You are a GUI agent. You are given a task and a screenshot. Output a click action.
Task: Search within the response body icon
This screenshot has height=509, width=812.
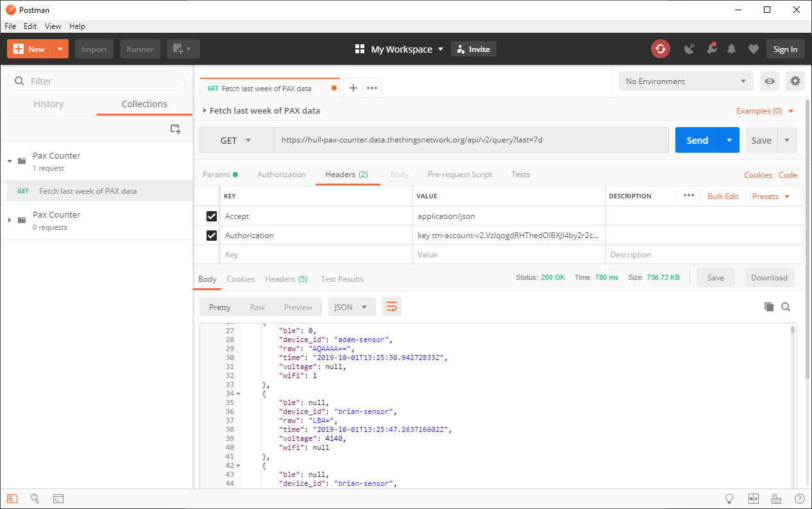(786, 307)
